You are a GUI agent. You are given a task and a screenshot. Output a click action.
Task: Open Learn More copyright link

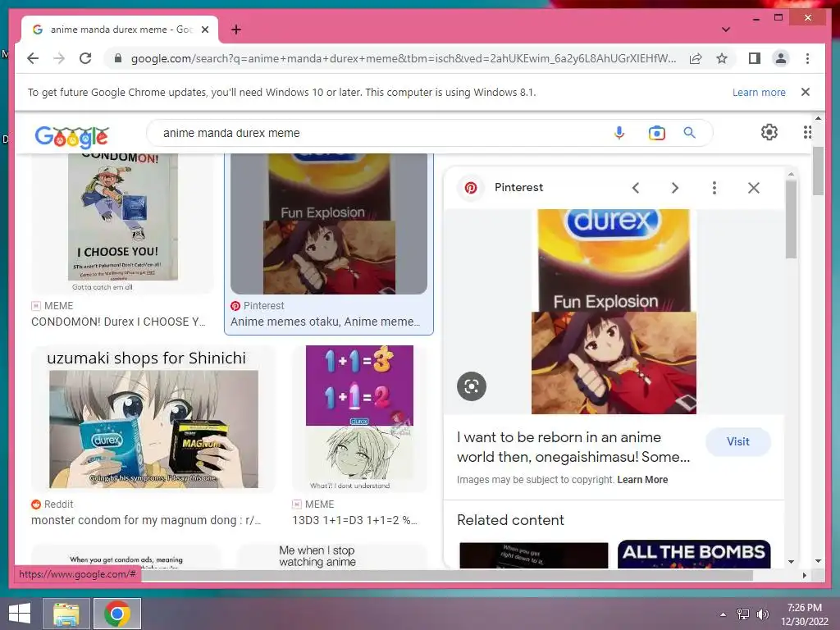pyautogui.click(x=642, y=479)
